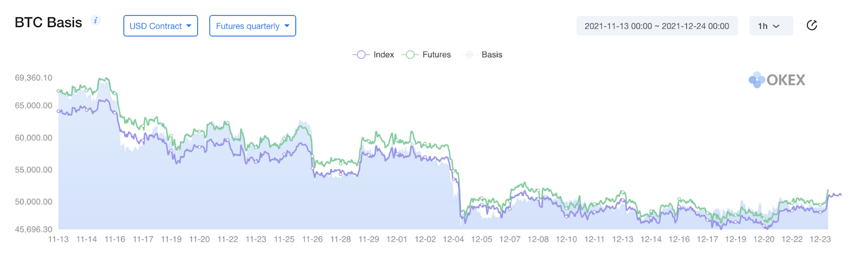
Task: Click the 50,000.00 price axis label
Action: (34, 202)
